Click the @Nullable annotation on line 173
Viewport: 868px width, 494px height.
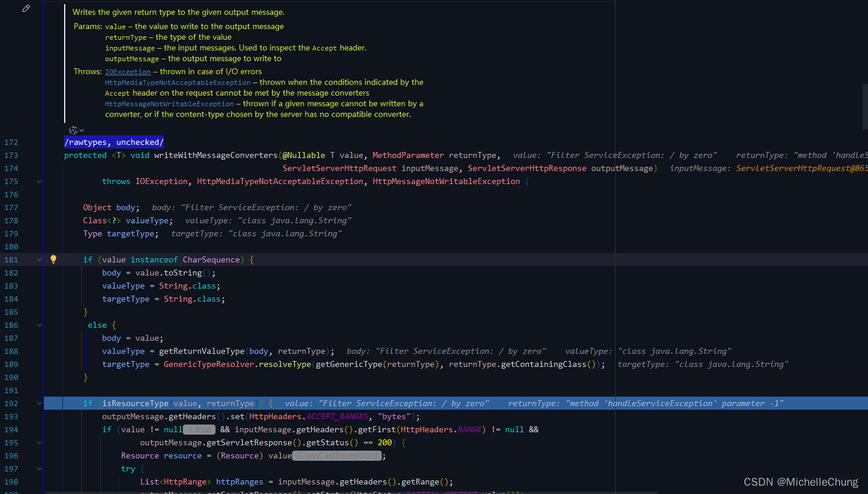click(x=304, y=155)
